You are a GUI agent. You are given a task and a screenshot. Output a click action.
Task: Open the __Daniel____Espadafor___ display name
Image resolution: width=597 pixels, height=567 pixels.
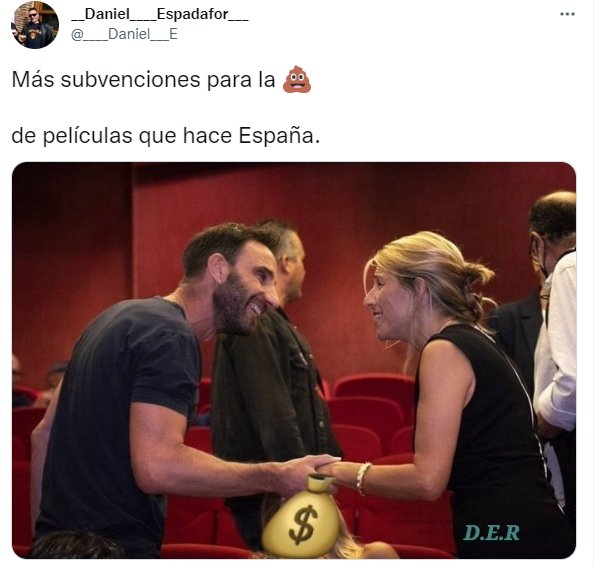pyautogui.click(x=160, y=14)
